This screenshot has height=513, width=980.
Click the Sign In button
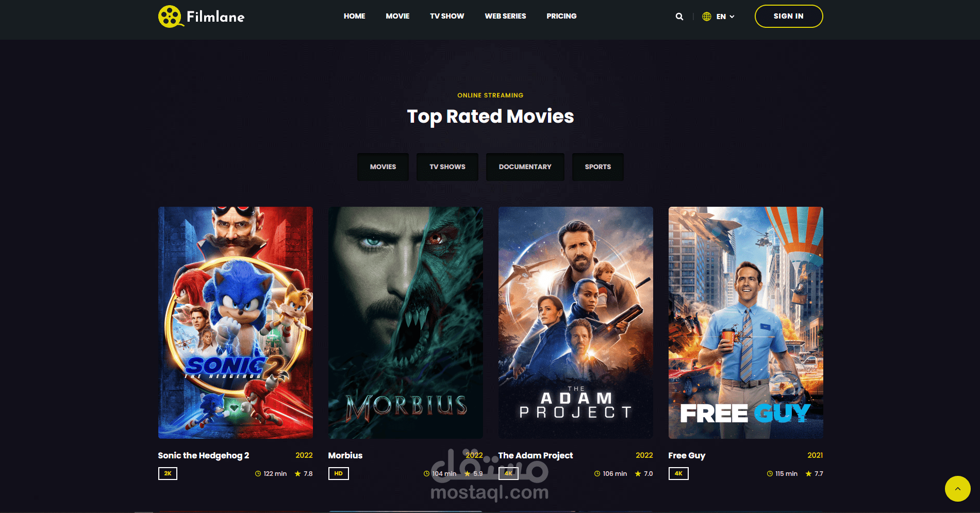tap(789, 16)
